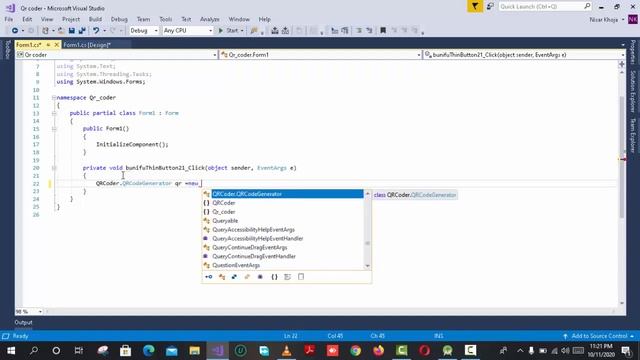Select QRCoder.QRCodeGenerator in IntelliSense list
Viewport: 640px width, 360px height.
(283, 194)
